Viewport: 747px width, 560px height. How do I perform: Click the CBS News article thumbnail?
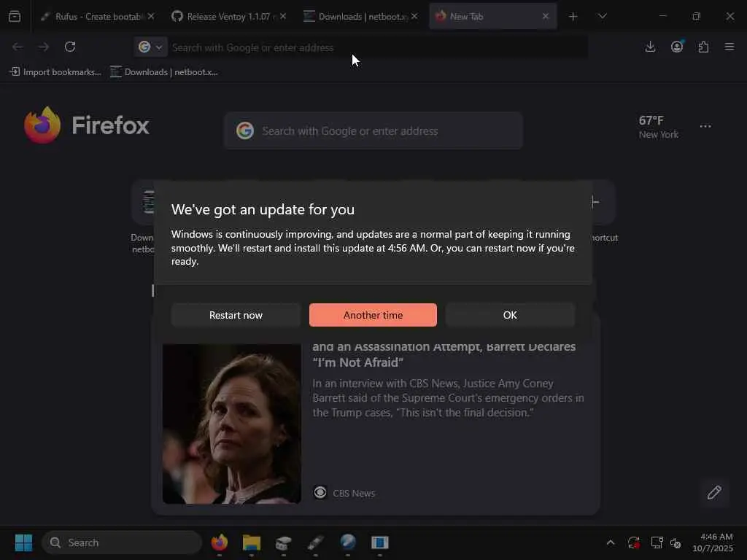[x=231, y=424]
